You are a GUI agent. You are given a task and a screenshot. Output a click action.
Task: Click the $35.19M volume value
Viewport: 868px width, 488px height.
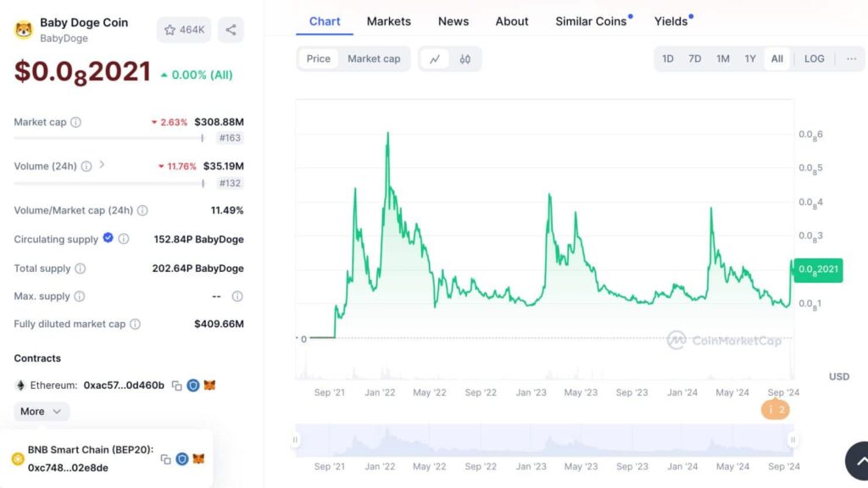[x=224, y=166]
